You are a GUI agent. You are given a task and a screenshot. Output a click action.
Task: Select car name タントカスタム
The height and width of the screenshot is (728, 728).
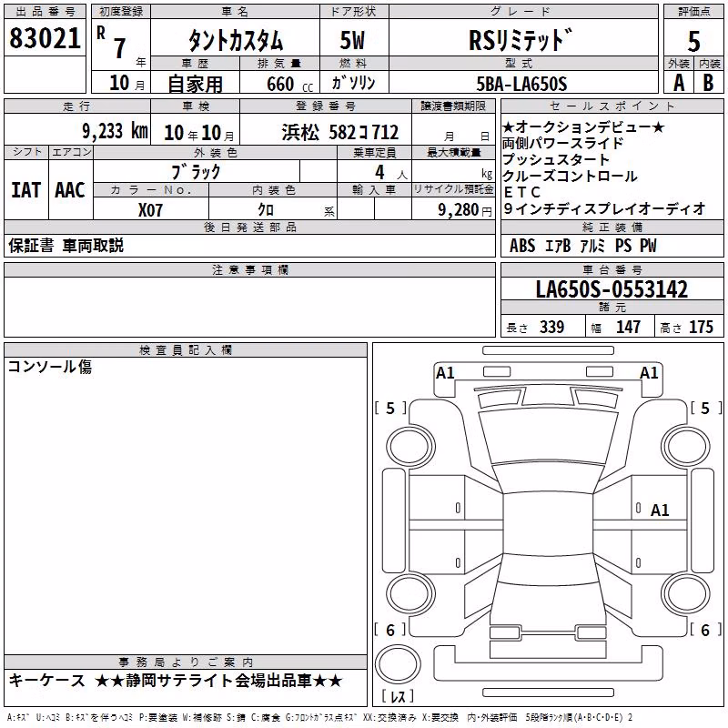(x=236, y=41)
